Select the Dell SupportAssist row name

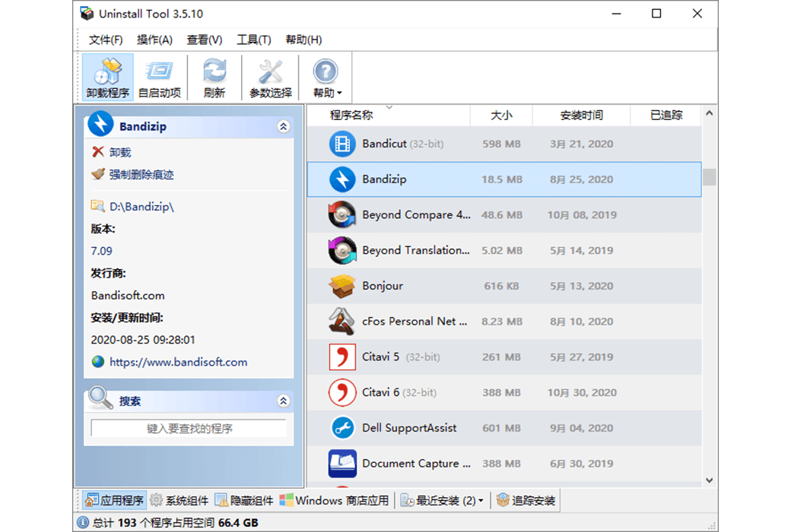coord(409,428)
